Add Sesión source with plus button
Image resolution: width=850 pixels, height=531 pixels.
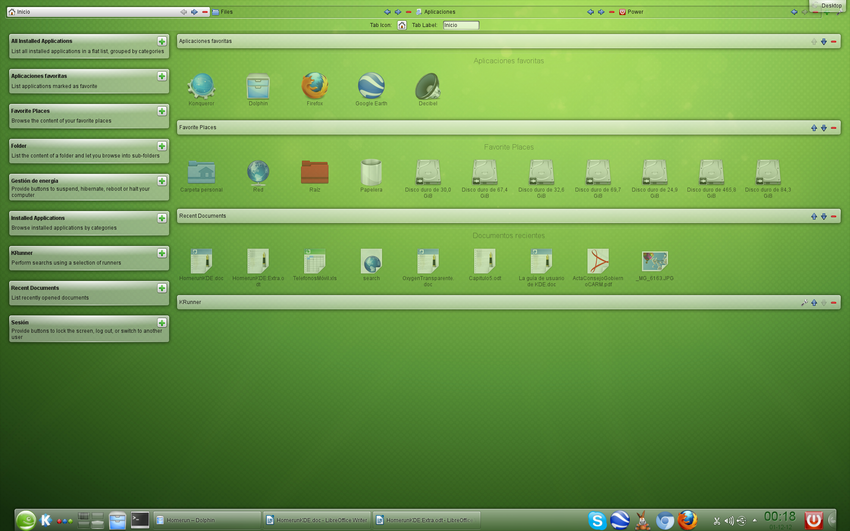point(162,323)
